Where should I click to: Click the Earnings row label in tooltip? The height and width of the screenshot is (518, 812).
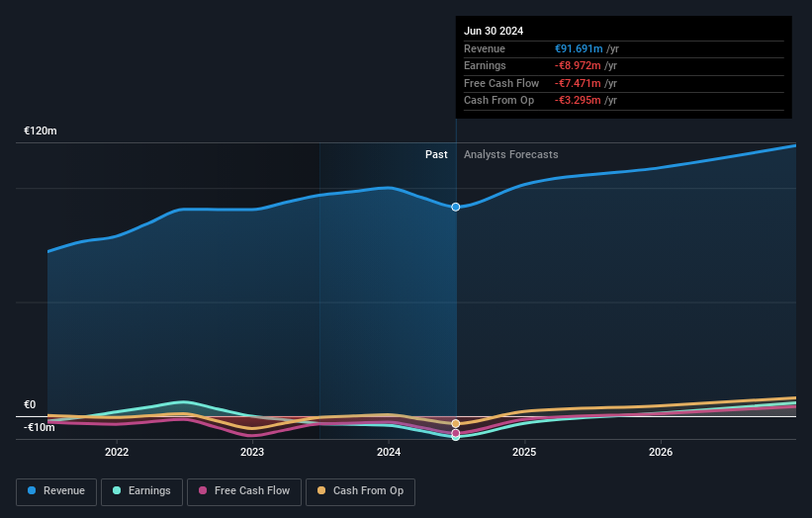[485, 65]
